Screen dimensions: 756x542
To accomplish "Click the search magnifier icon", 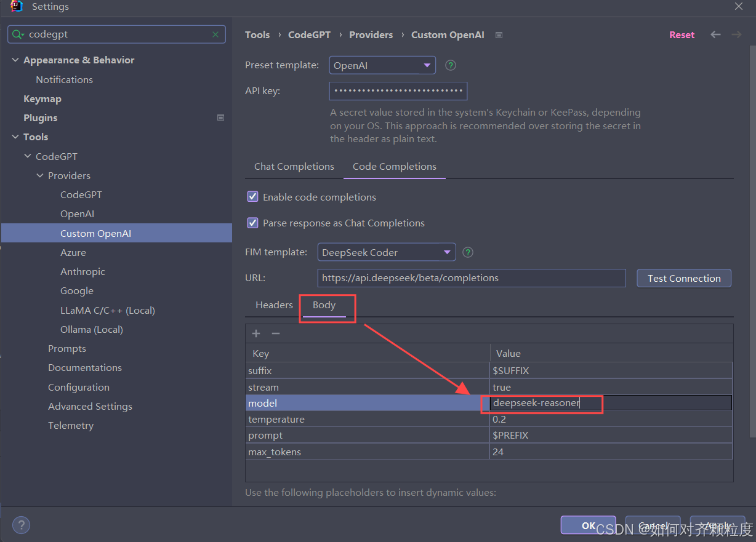I will coord(18,34).
